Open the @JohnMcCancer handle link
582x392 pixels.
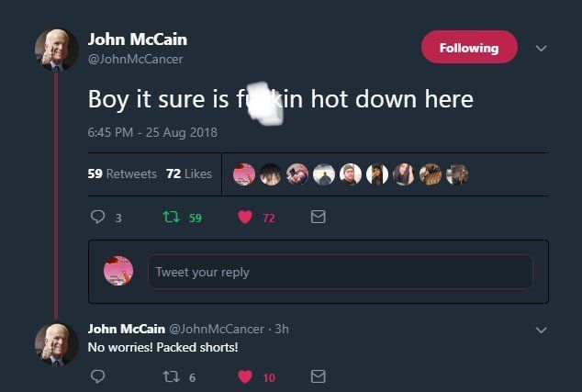point(135,59)
